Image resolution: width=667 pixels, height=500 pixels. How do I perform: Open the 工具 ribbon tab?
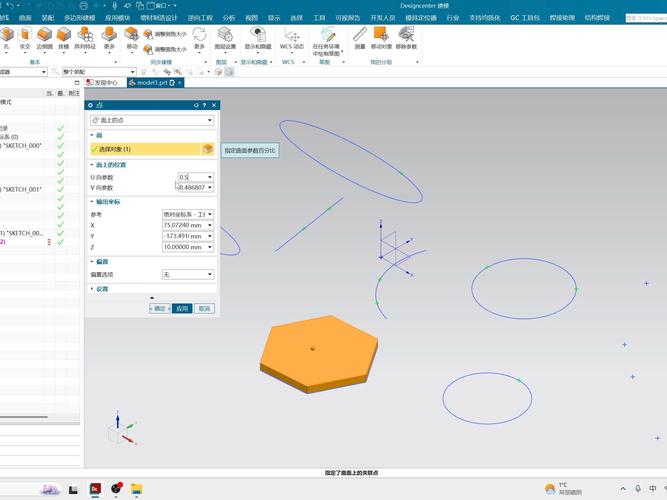[319, 18]
